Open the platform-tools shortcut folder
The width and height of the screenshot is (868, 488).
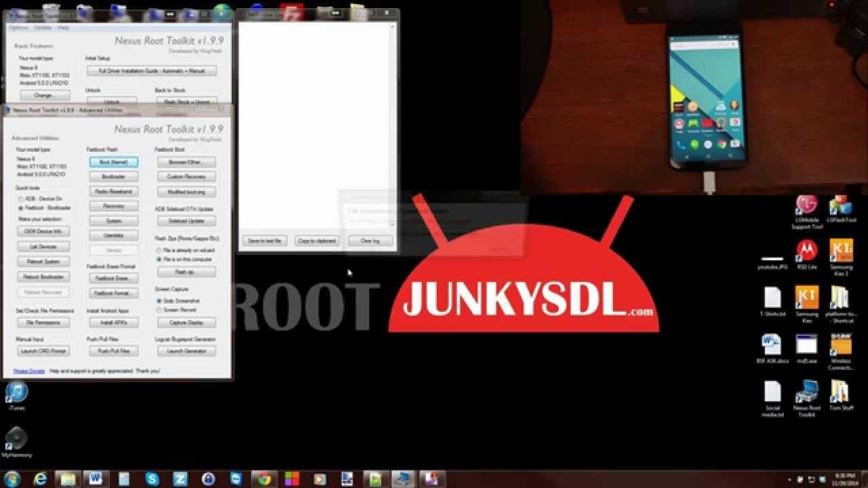(841, 305)
